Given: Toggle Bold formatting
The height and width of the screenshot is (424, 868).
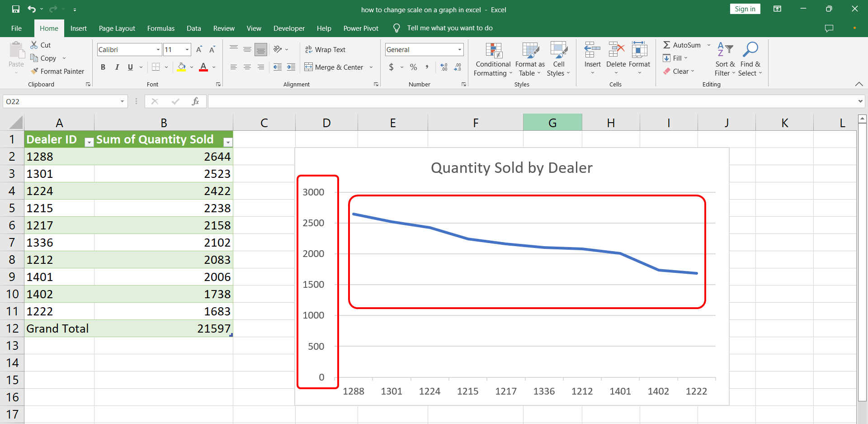Looking at the screenshot, I should point(103,67).
